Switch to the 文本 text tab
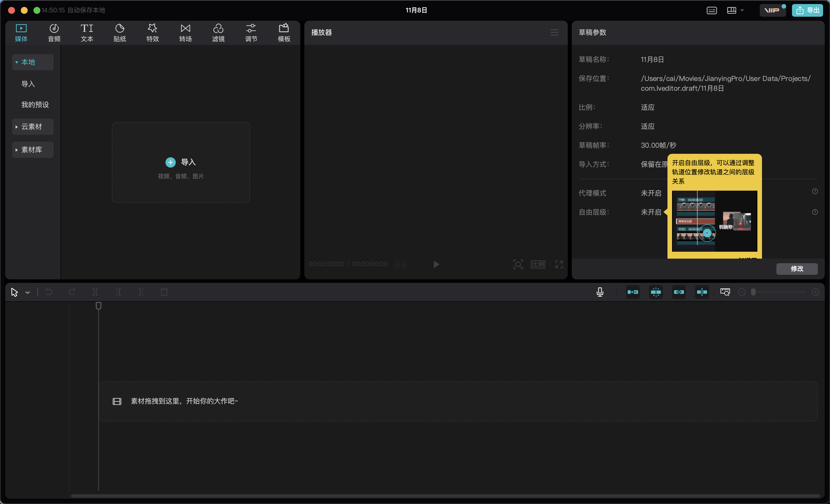 point(87,33)
